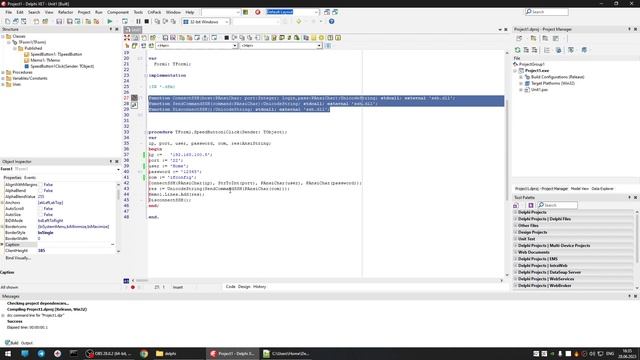Click the Collapse All icon in Project Manager
The height and width of the screenshot is (360, 640).
point(534,50)
